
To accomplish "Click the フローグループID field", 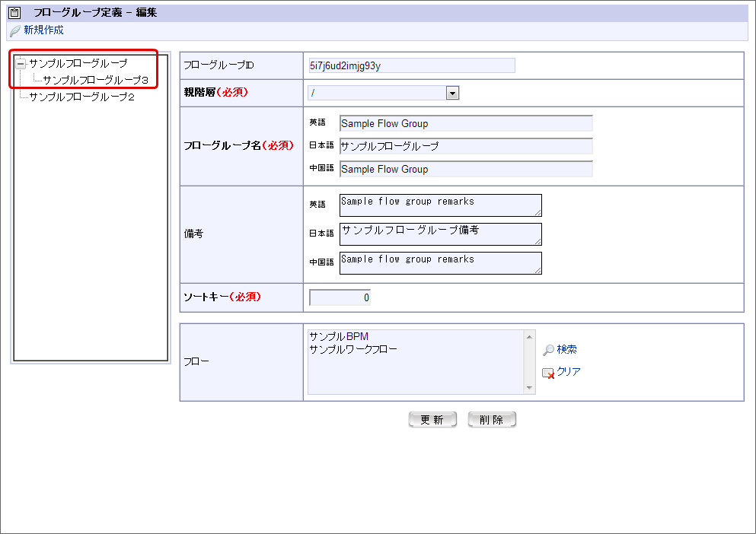I will pos(412,65).
